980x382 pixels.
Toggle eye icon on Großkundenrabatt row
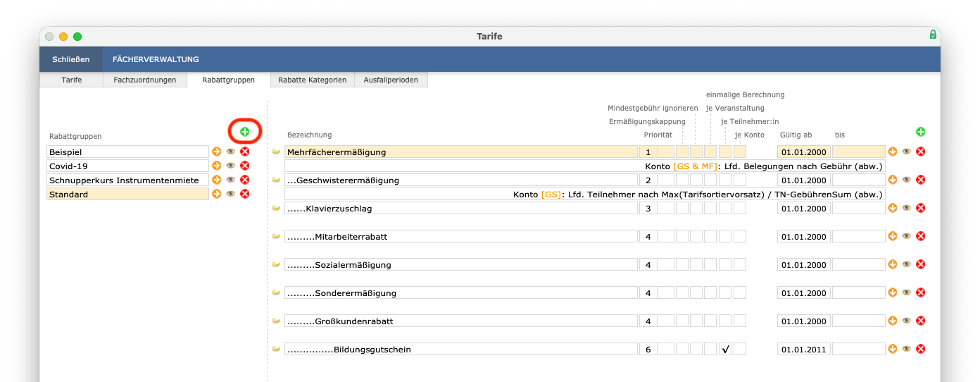pos(906,321)
